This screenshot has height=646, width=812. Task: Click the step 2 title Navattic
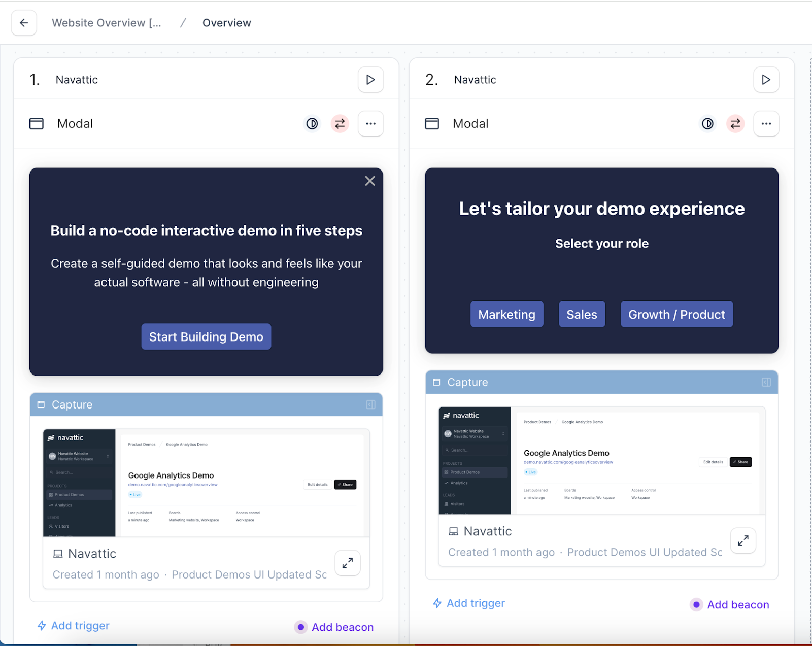(x=475, y=80)
